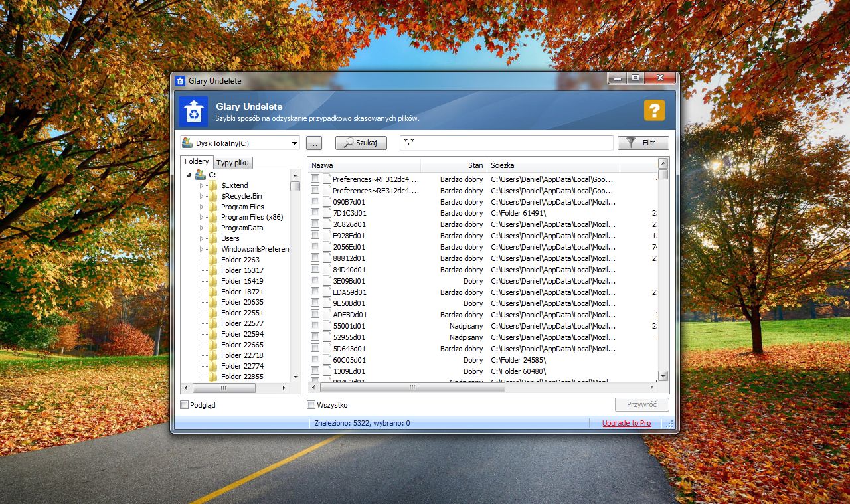Screen dimensions: 850x504
Task: Click file icon of 3E09Bd01
Action: click(326, 281)
